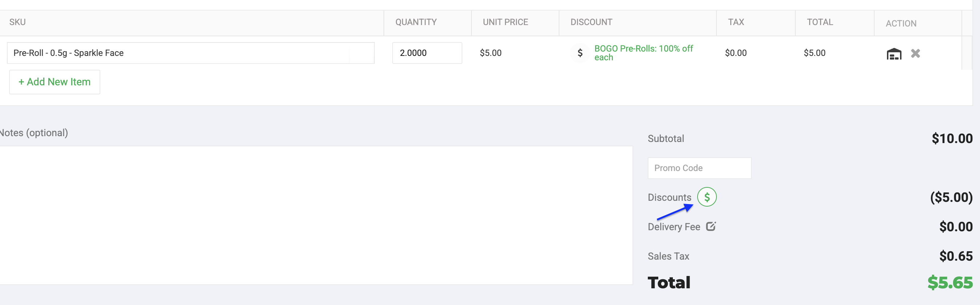
Task: Click the Total column header
Action: tap(820, 22)
